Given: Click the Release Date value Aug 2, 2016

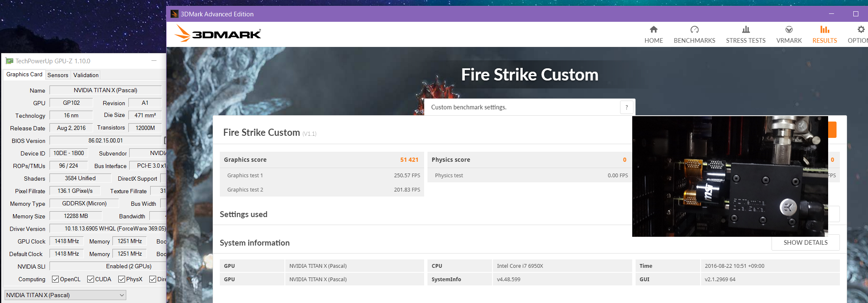Looking at the screenshot, I should (71, 128).
